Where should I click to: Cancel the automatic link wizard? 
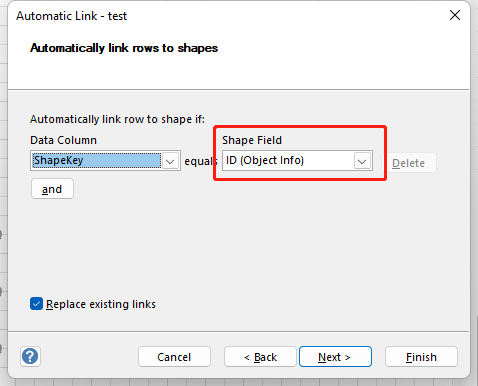coord(174,357)
